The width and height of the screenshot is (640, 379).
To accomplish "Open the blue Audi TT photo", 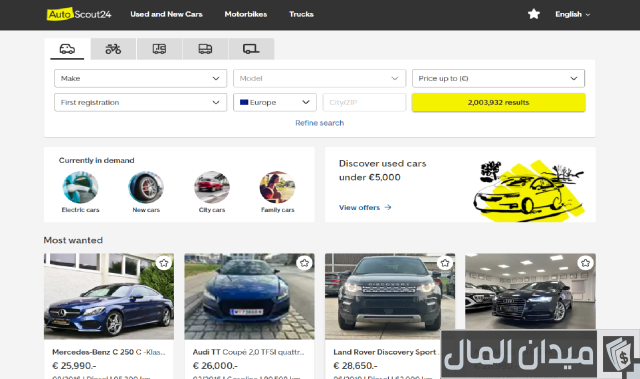I will 249,297.
